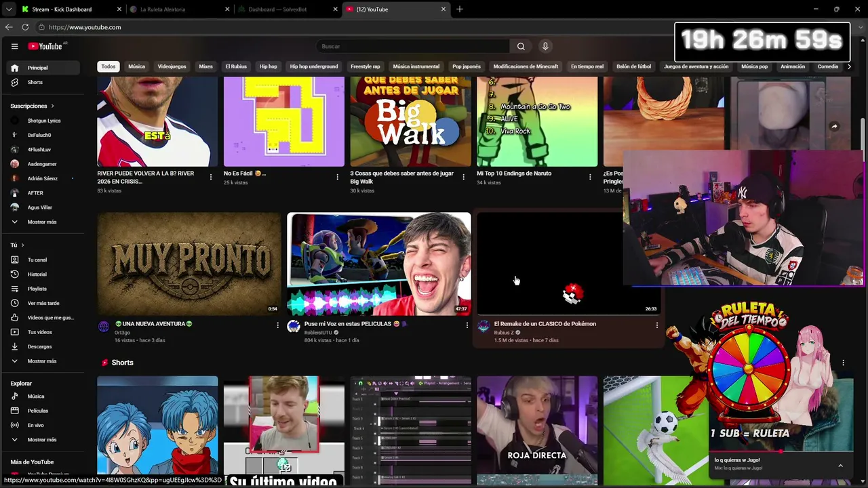
Task: Show more subscriptions below Agus Villar
Action: point(42,222)
